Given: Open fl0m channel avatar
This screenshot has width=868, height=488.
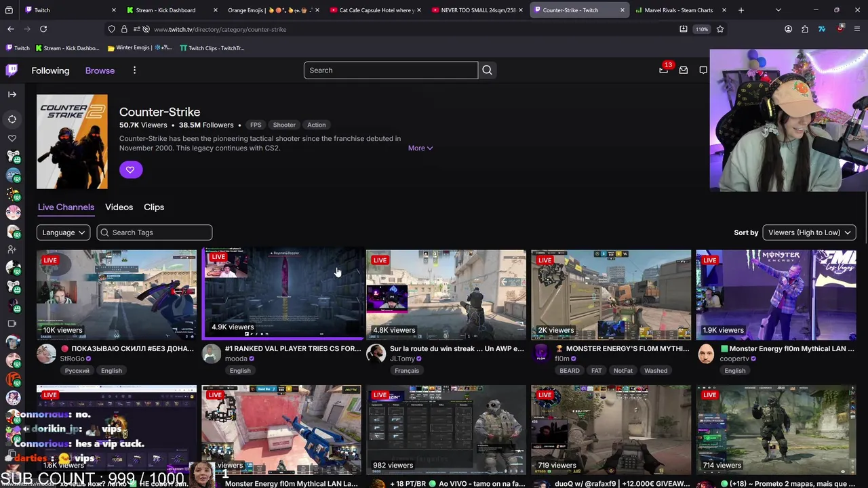Looking at the screenshot, I should click(x=541, y=354).
